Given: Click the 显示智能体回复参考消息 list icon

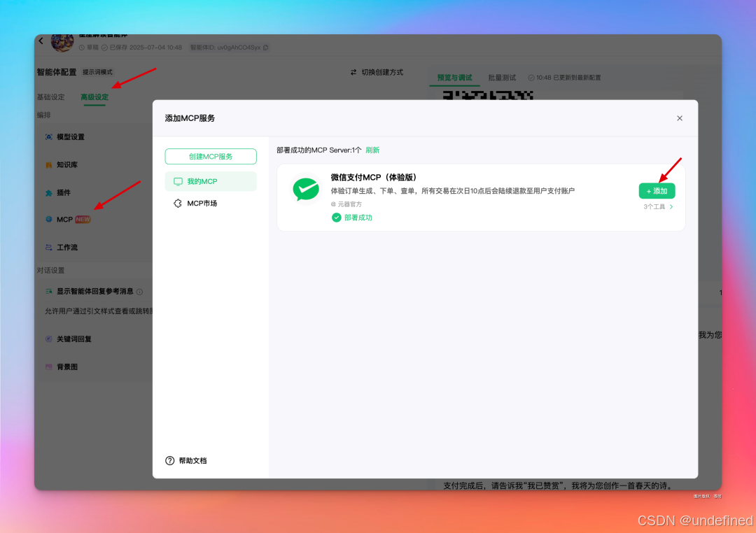Looking at the screenshot, I should [x=49, y=291].
